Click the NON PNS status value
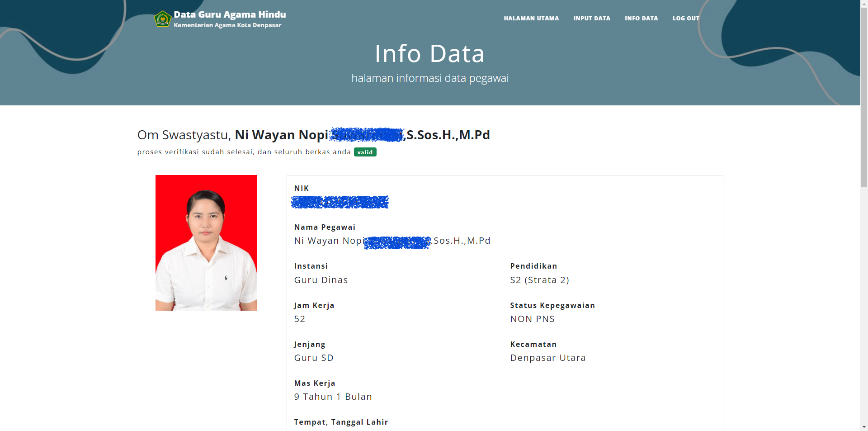 pos(532,319)
